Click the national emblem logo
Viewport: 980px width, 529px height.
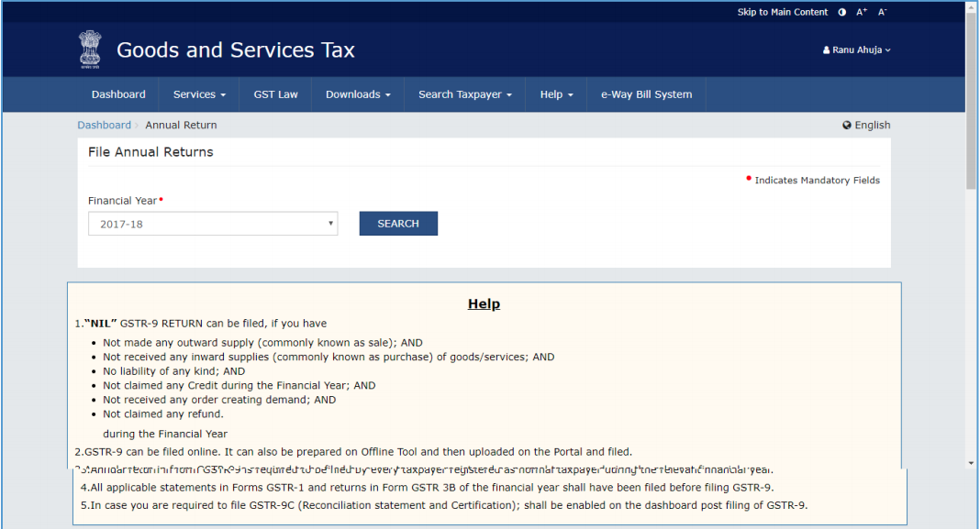(90, 50)
